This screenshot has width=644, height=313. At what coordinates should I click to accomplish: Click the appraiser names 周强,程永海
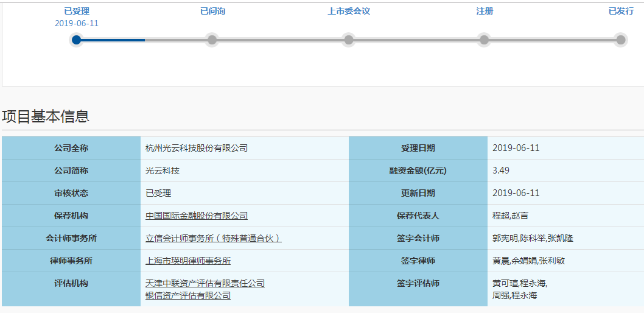515,295
